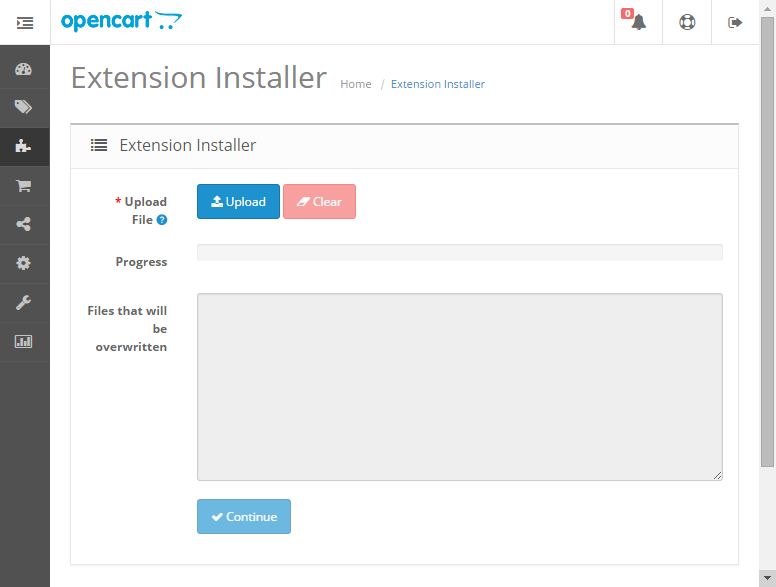Click the "Progress" label
The width and height of the screenshot is (776, 587).
coord(142,262)
